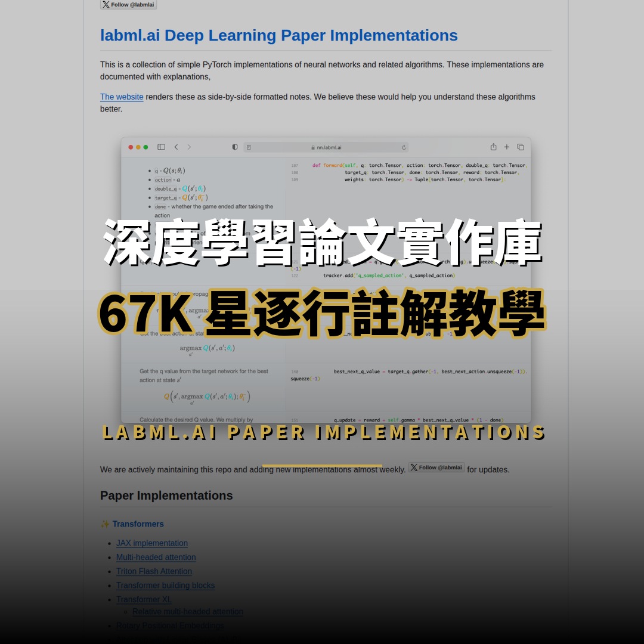Click the reload icon in the address bar
Image resolution: width=644 pixels, height=644 pixels.
(x=404, y=147)
